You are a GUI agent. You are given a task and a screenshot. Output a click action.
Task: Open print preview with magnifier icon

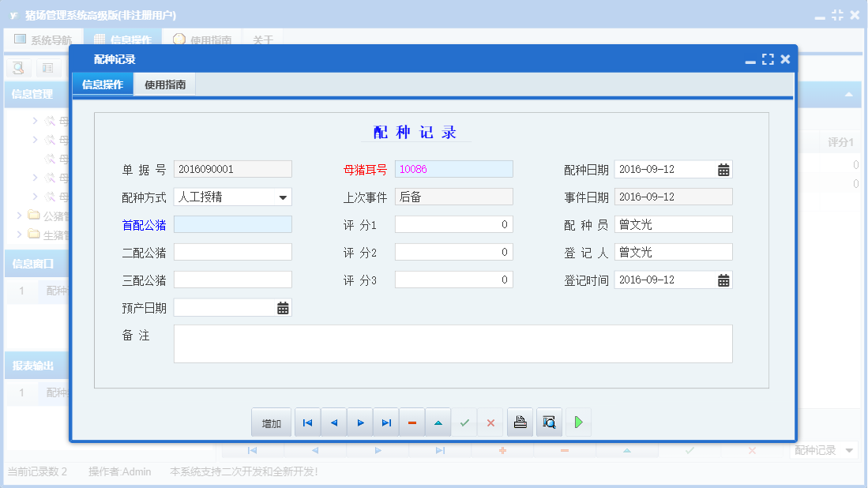point(549,423)
